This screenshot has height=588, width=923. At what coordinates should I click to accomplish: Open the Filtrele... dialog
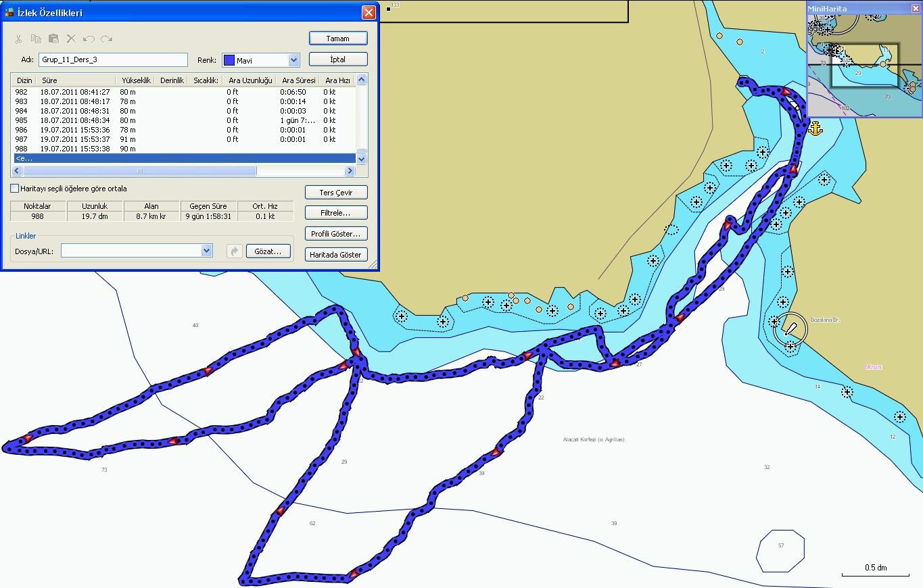point(336,213)
